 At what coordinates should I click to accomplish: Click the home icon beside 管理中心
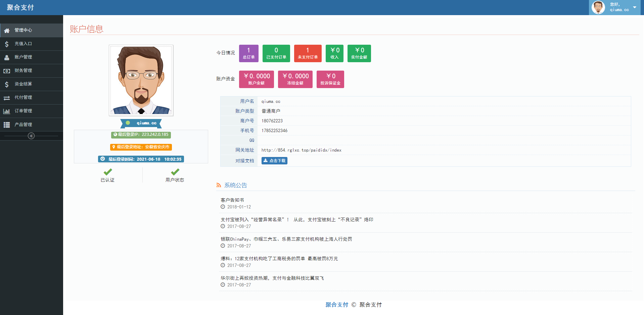(x=7, y=31)
